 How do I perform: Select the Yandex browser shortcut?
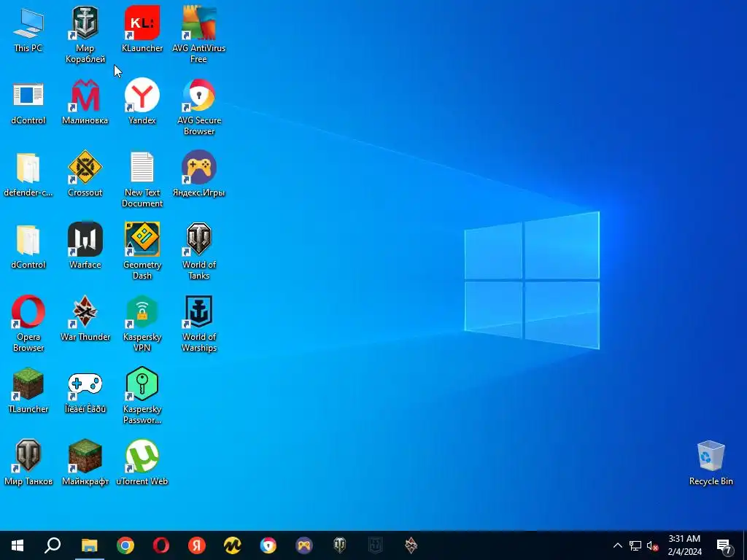pos(142,102)
